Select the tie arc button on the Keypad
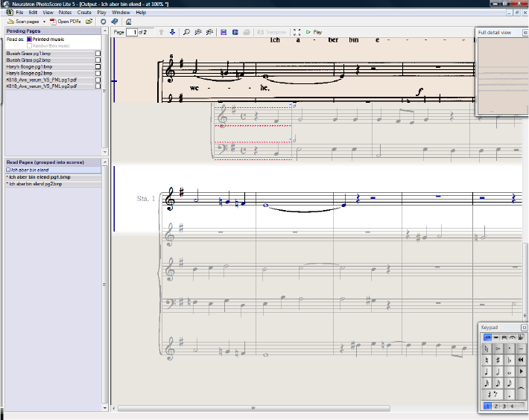Image resolution: width=529 pixels, height=420 pixels. [521, 388]
